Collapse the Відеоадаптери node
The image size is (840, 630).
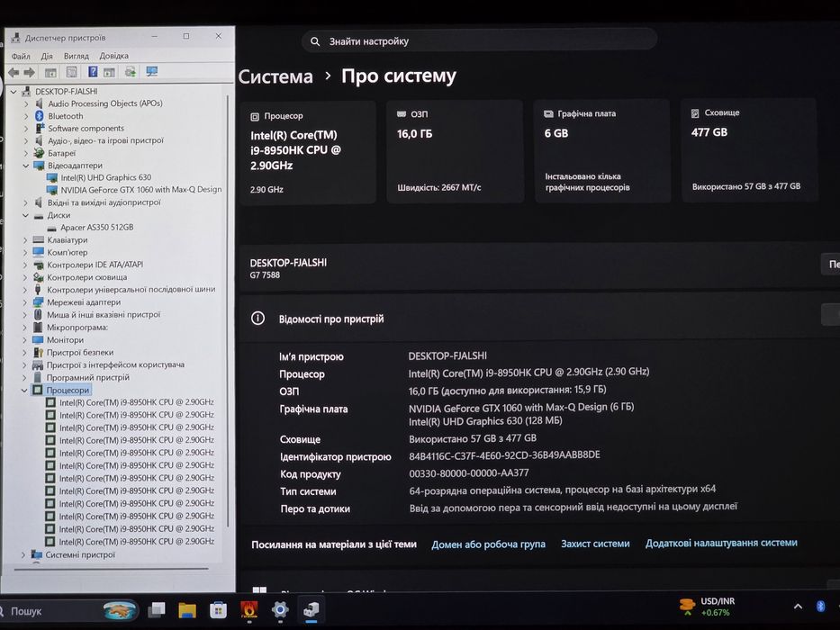(26, 166)
